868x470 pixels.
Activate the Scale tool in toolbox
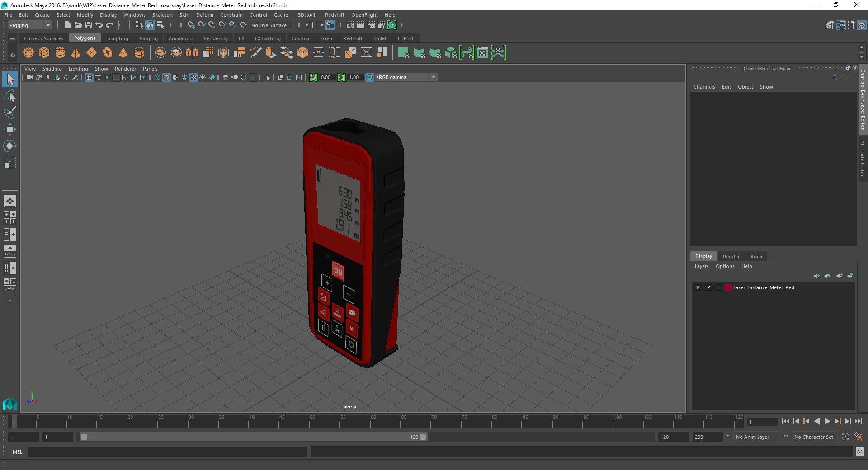click(10, 162)
